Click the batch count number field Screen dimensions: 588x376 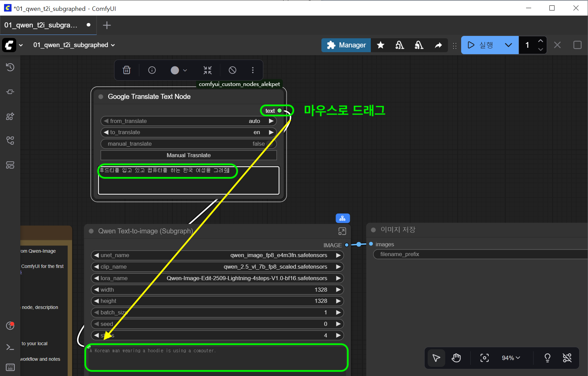[x=527, y=45]
